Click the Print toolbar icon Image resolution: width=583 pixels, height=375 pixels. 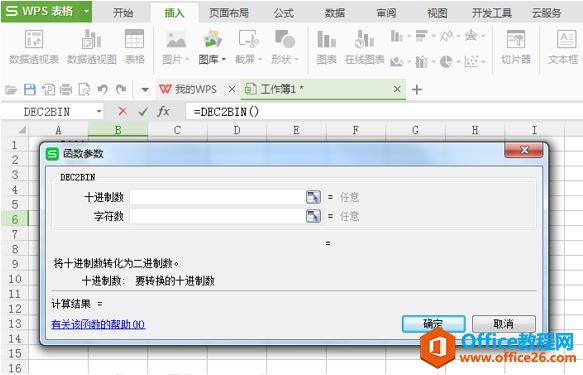(66, 90)
